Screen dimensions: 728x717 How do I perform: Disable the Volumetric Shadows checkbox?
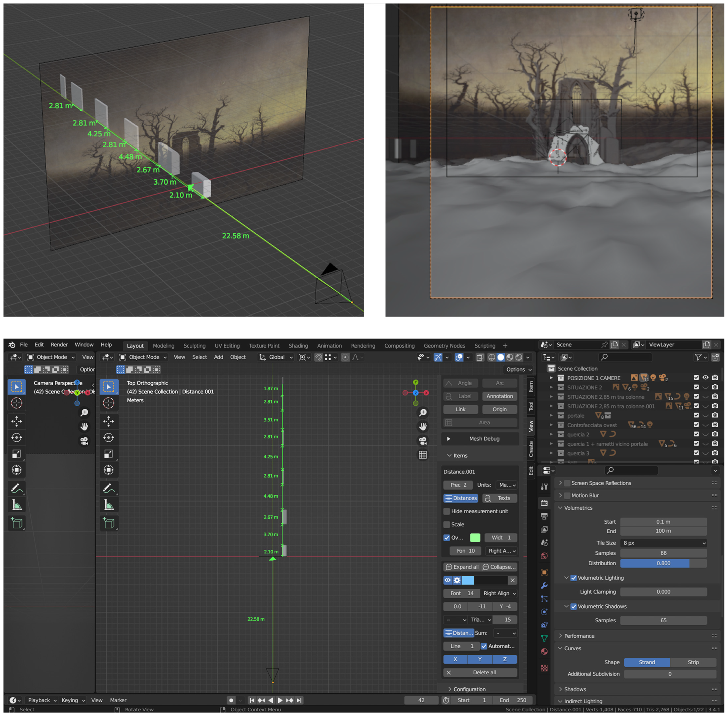tap(573, 606)
